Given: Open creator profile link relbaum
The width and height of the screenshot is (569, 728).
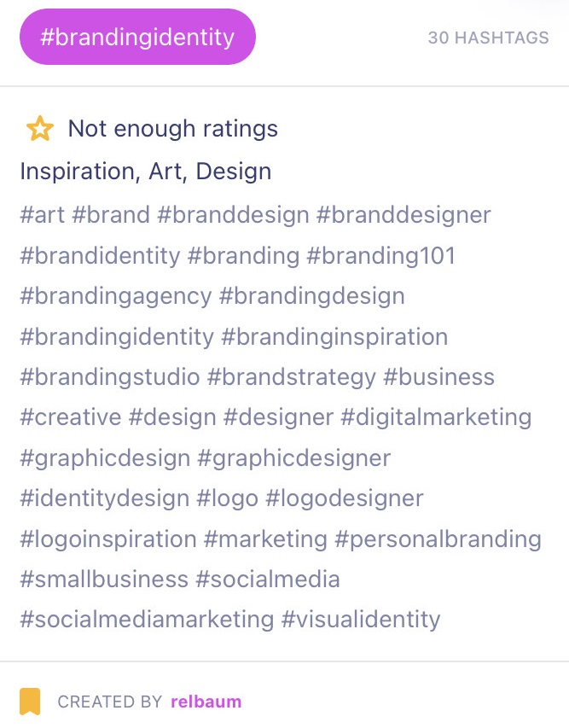Looking at the screenshot, I should 206,702.
